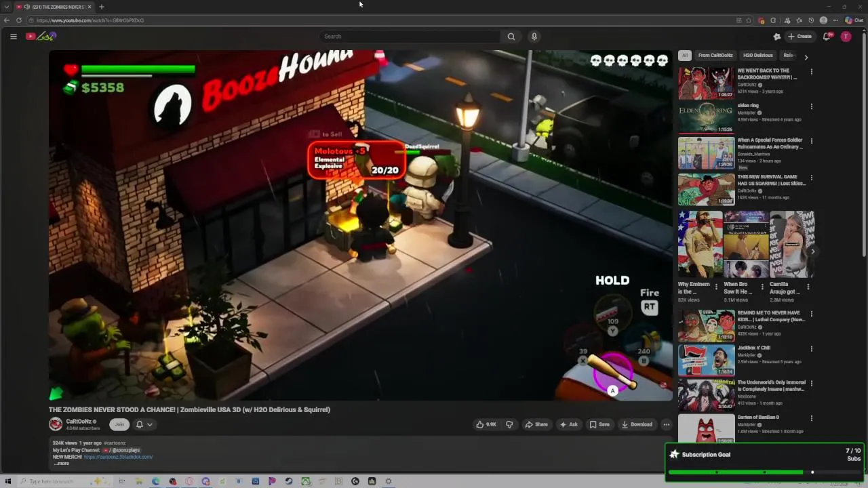Viewport: 868px width, 488px height.
Task: Click the main video player frame
Action: 360,225
